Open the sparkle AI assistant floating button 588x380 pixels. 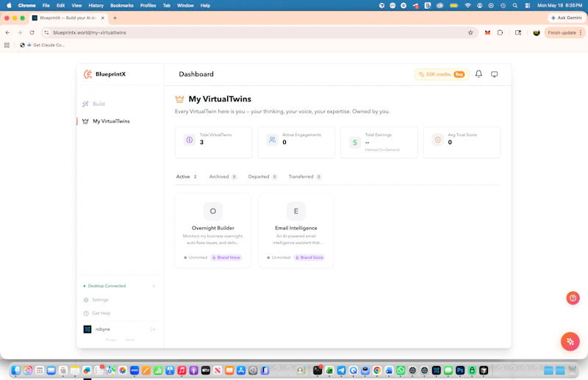coord(570,341)
